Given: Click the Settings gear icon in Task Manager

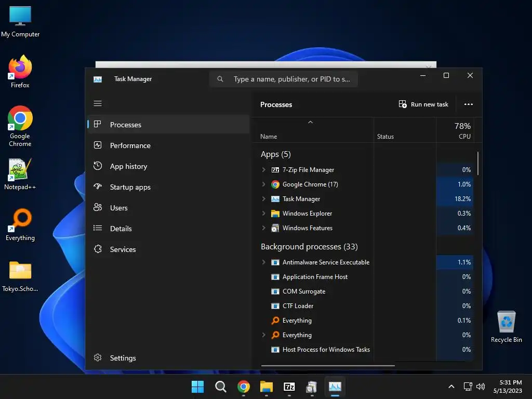Looking at the screenshot, I should pos(98,357).
